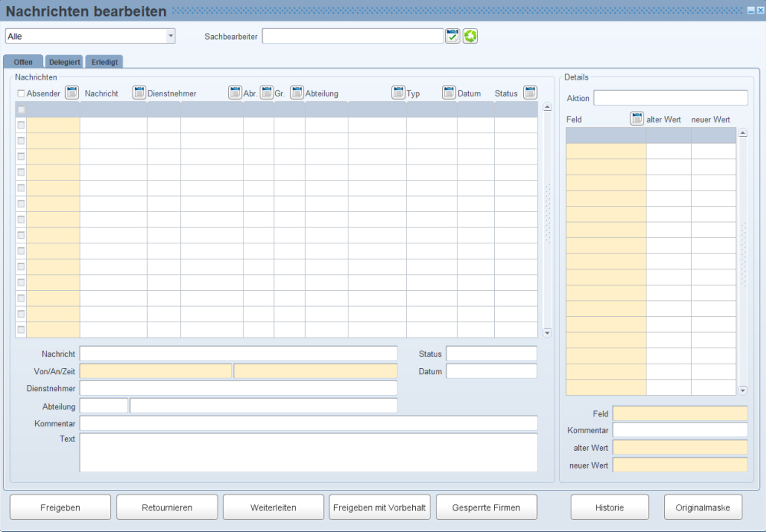Viewport: 766px width, 532px height.
Task: Close the Nachrichten bearbeiten window
Action: click(x=760, y=10)
